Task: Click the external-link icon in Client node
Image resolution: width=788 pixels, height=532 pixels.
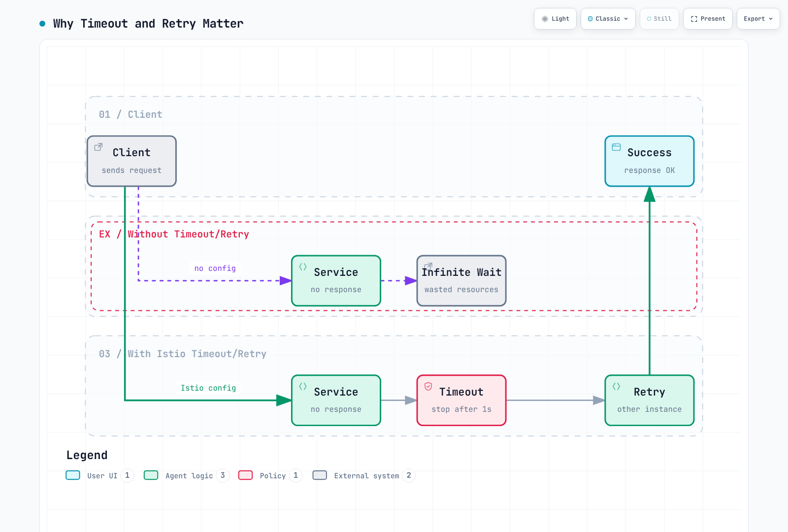Action: 98,147
